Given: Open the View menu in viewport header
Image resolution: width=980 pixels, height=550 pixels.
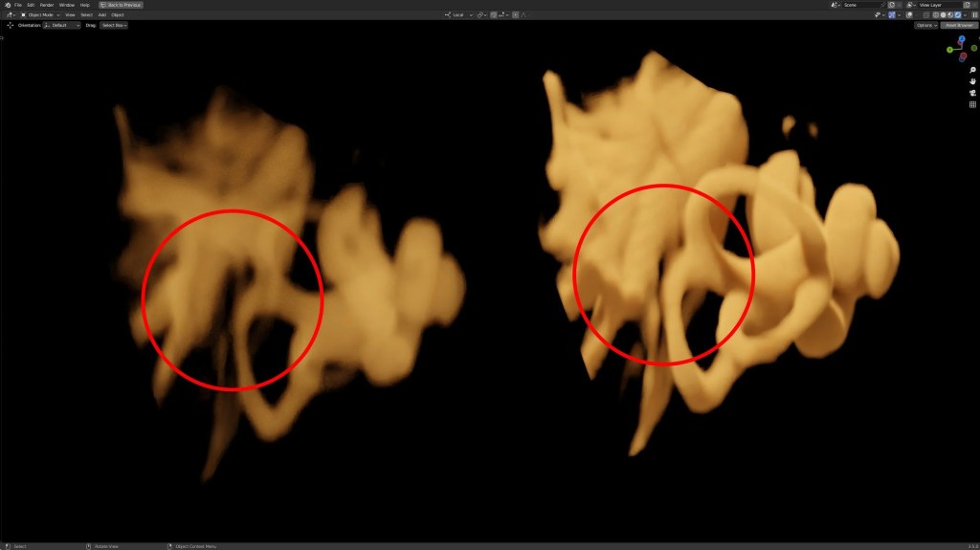Looking at the screenshot, I should pos(70,15).
